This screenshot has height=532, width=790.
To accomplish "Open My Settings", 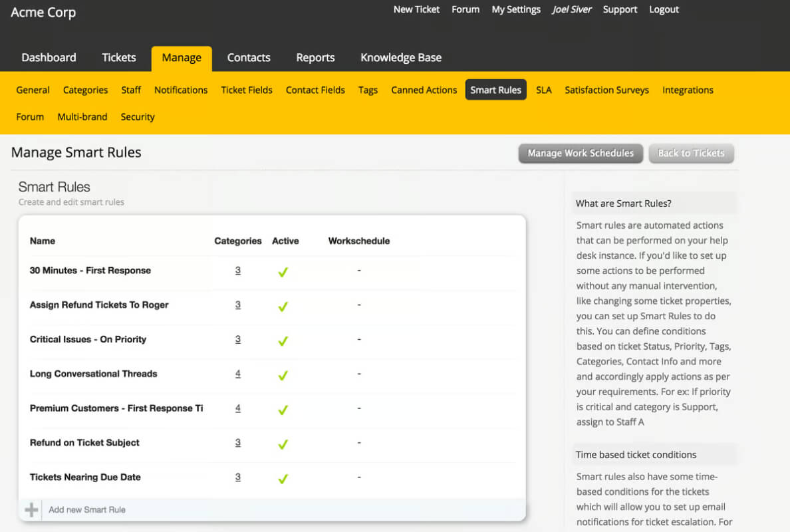I will coord(516,9).
